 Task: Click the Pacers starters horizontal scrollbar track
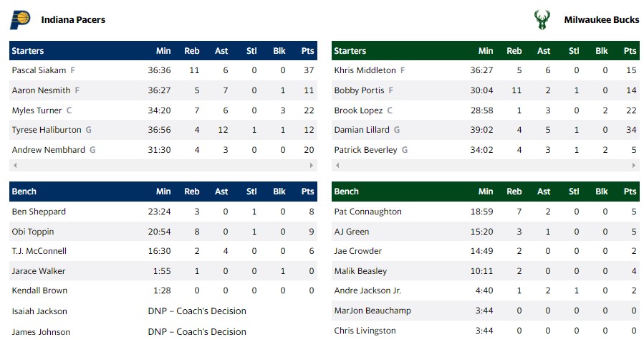[163, 165]
